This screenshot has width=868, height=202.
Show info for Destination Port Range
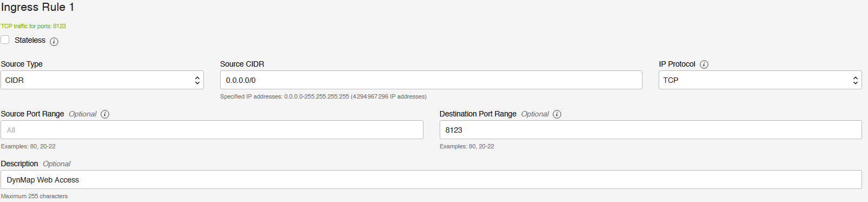[557, 114]
